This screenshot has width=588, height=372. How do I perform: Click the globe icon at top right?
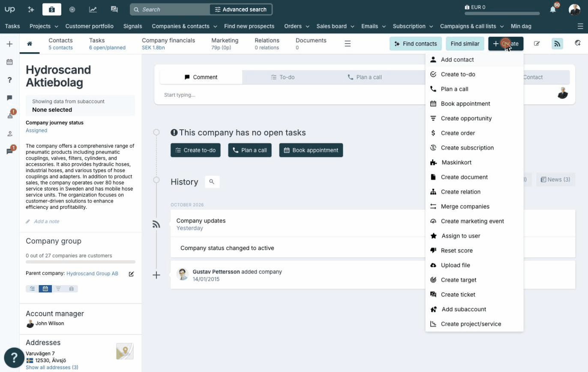(x=578, y=43)
